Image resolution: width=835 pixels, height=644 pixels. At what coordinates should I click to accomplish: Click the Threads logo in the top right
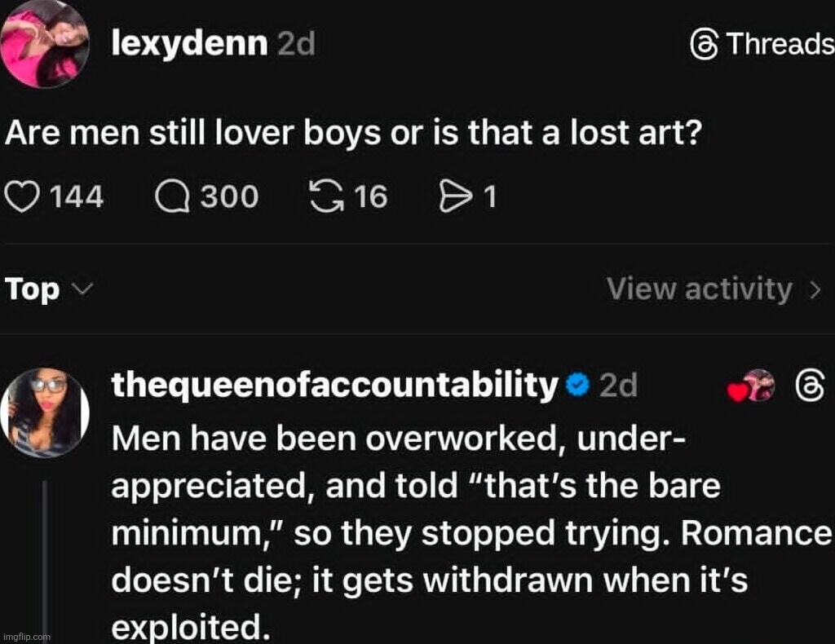click(x=705, y=43)
